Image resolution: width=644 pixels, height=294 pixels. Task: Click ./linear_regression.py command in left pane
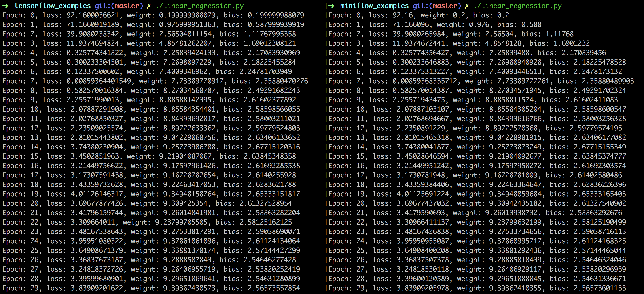click(x=199, y=6)
